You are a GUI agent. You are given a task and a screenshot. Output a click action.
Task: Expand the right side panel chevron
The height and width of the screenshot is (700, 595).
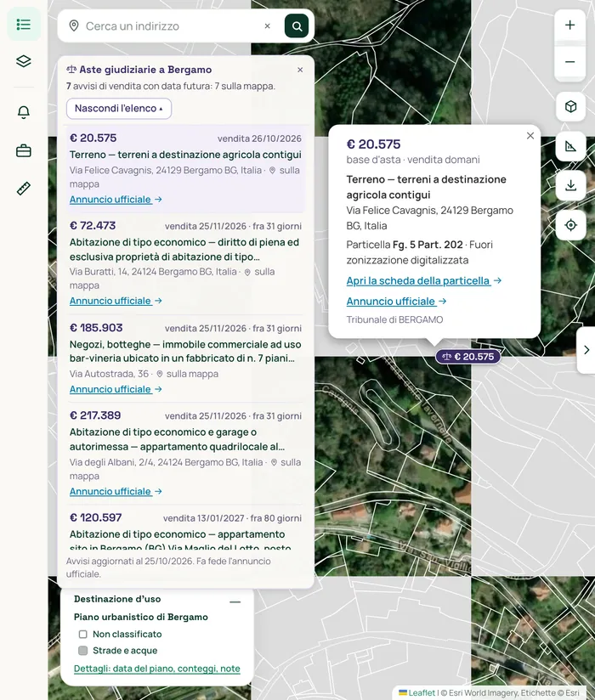tap(586, 349)
